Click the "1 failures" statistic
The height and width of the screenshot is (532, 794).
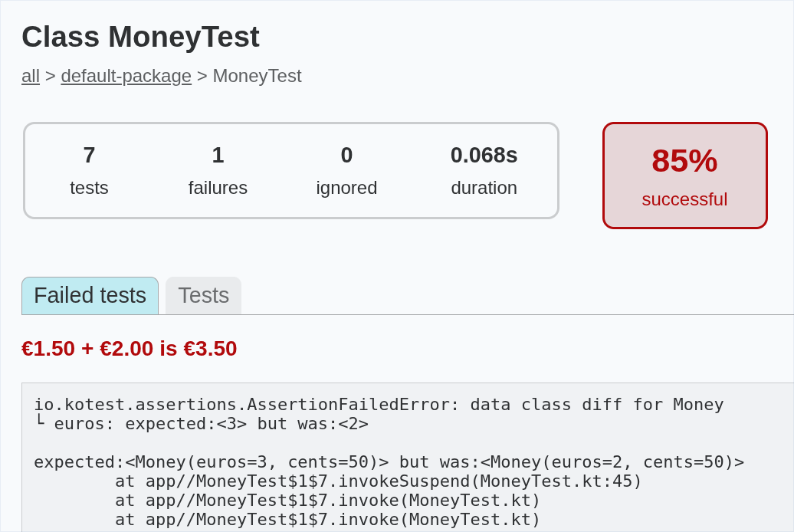(x=218, y=170)
